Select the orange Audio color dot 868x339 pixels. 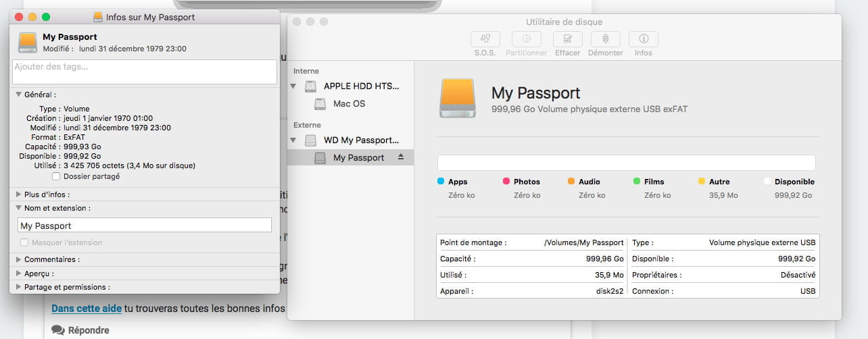coord(571,182)
